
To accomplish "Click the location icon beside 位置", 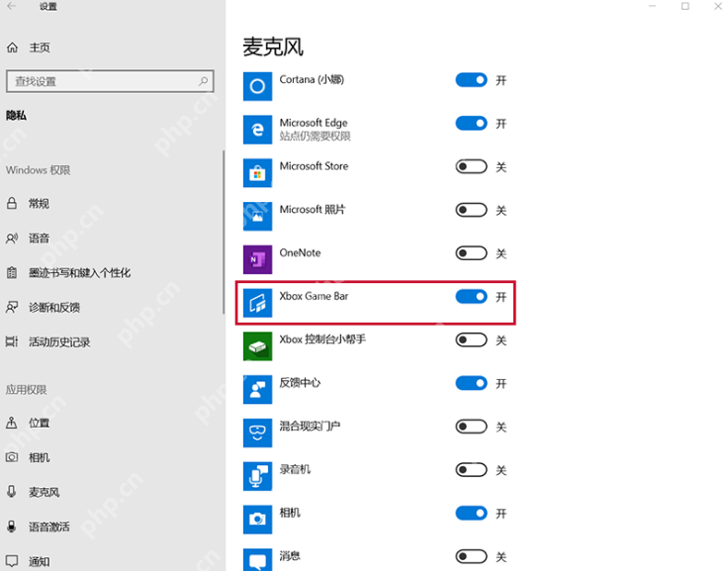I will point(12,423).
